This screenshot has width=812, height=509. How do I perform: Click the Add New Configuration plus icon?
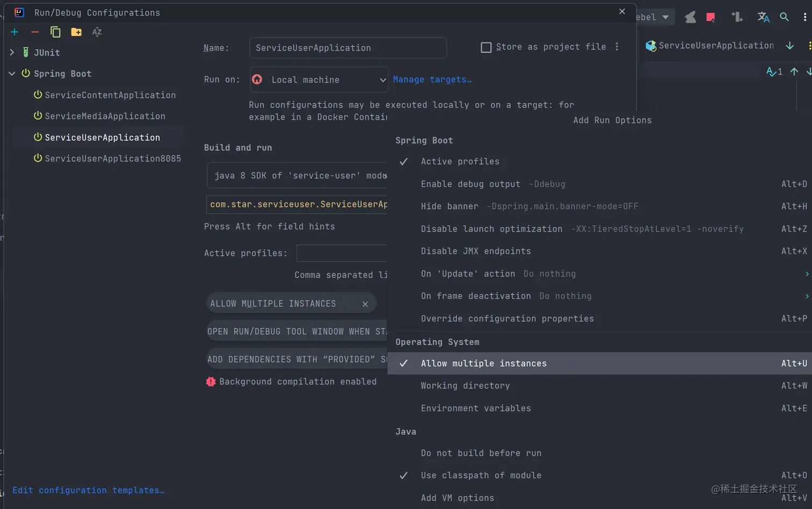15,32
